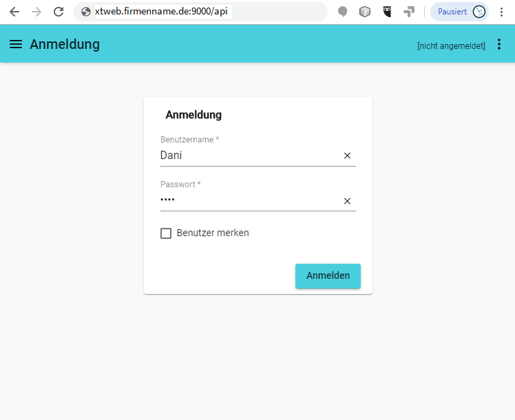Image resolution: width=515 pixels, height=420 pixels.
Task: Select the address bar URL xtweb.firmenname.de:9000/api
Action: (x=161, y=12)
